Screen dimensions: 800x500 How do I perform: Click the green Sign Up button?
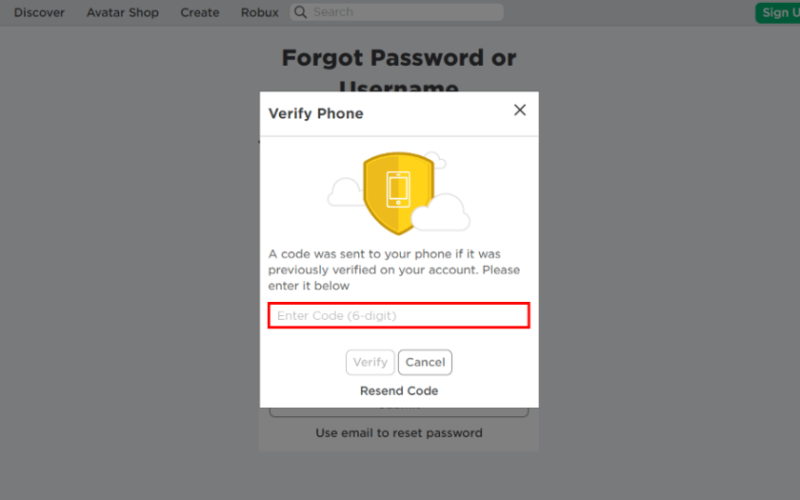click(x=778, y=13)
